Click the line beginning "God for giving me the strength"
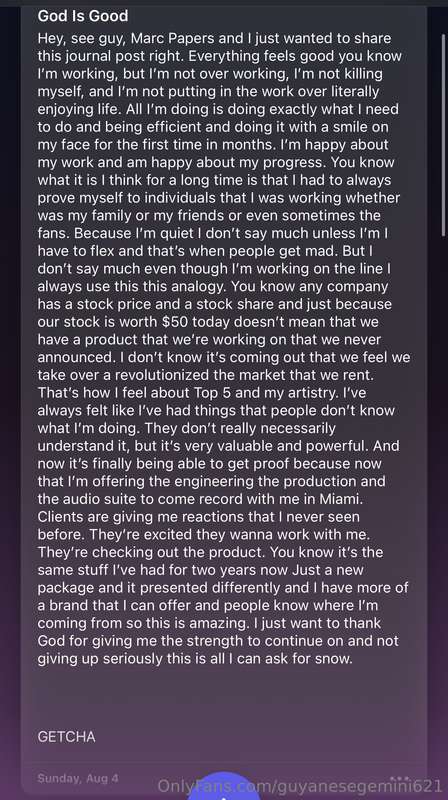The height and width of the screenshot is (800, 448). (218, 641)
